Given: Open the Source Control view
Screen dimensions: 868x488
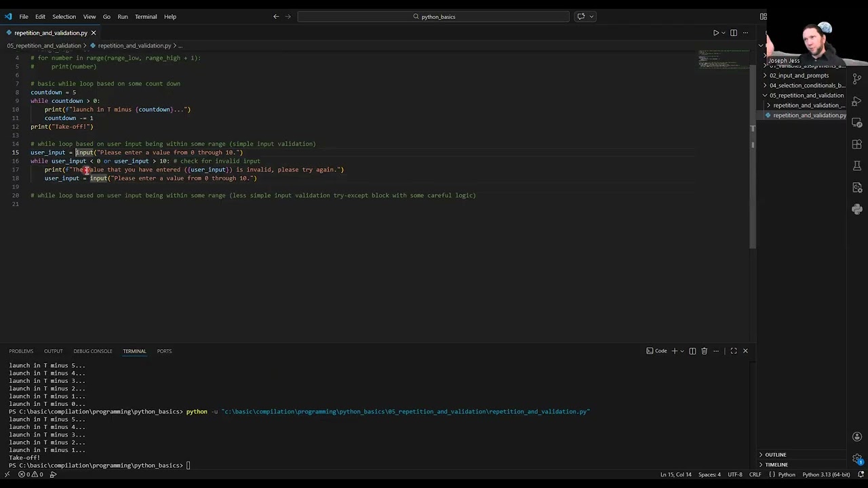Looking at the screenshot, I should [856, 77].
